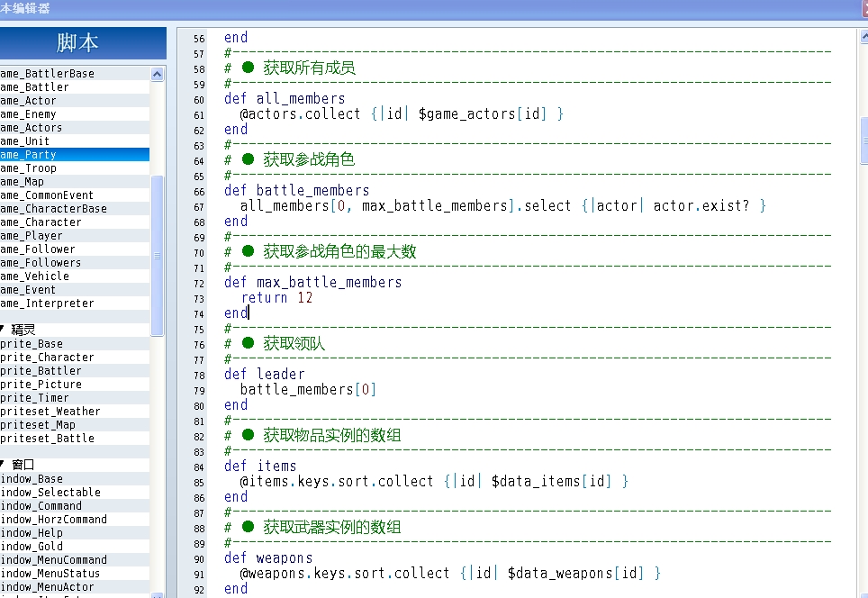Image resolution: width=868 pixels, height=598 pixels.
Task: Open the Game_Troop script
Action: [x=75, y=168]
